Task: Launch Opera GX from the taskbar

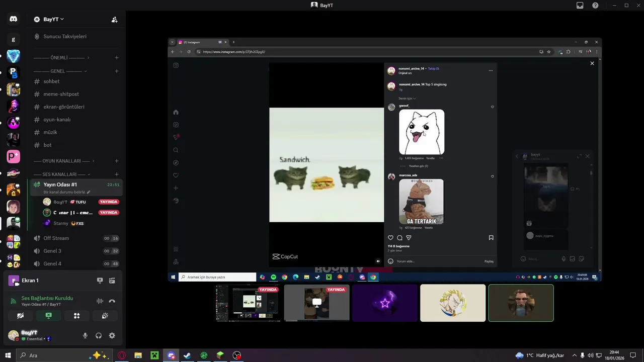Action: click(x=122, y=355)
